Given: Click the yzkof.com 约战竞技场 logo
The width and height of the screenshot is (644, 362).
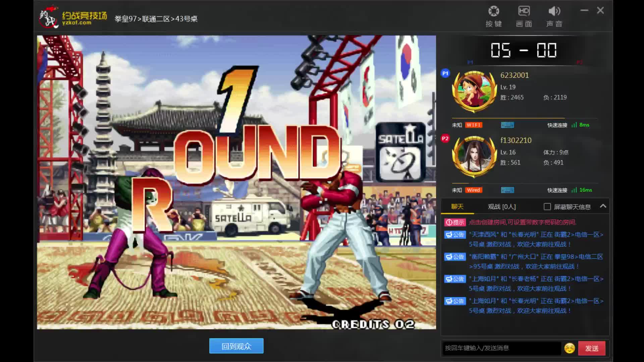Looking at the screenshot, I should [x=73, y=17].
